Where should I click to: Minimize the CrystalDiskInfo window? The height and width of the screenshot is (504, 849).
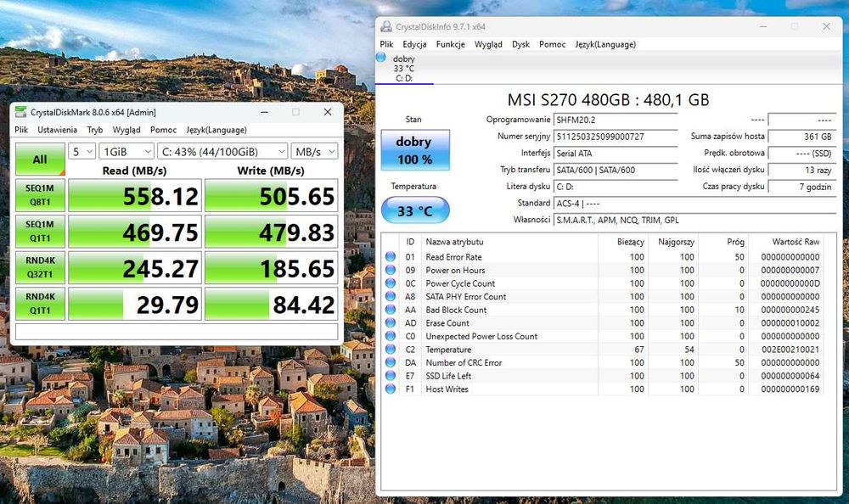(x=763, y=26)
